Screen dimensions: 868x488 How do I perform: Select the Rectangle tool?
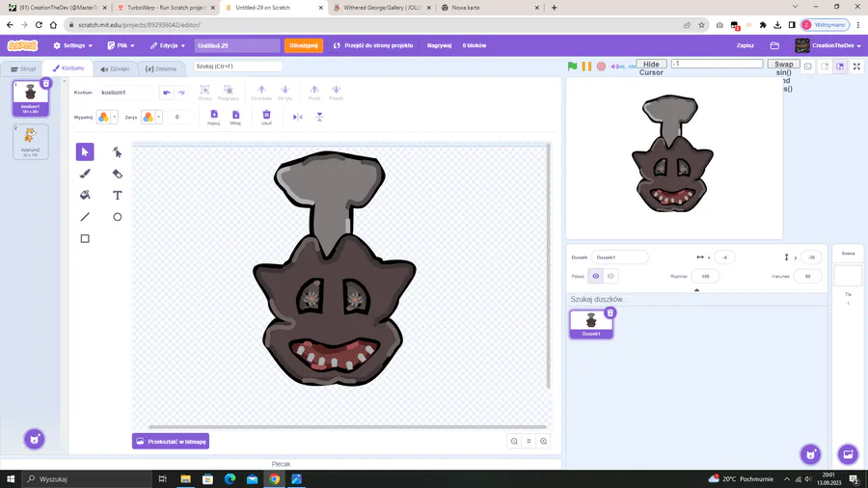click(x=85, y=238)
